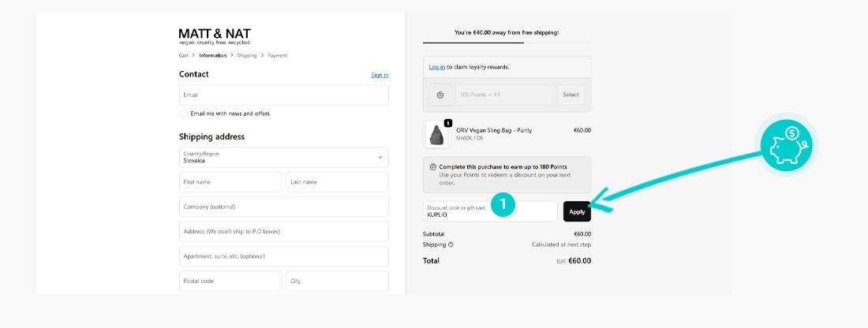Image resolution: width=868 pixels, height=328 pixels.
Task: Select the Shipping breadcrumb step
Action: tap(247, 55)
